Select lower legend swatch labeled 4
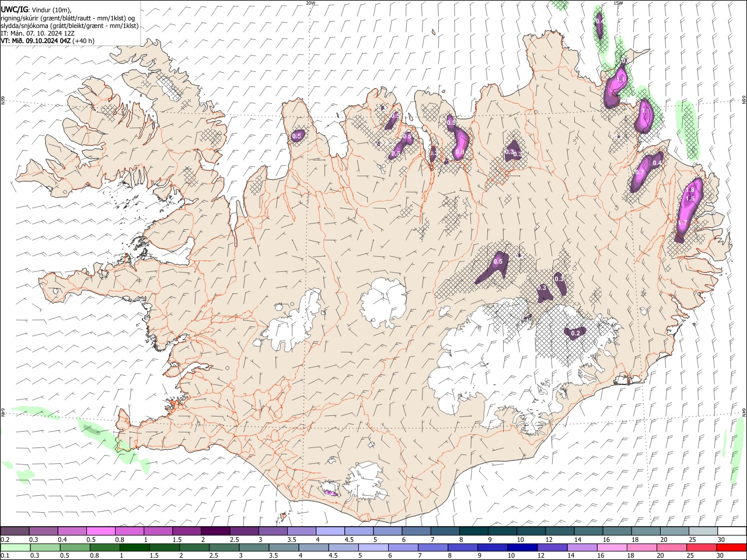The height and width of the screenshot is (560, 747). [x=313, y=547]
